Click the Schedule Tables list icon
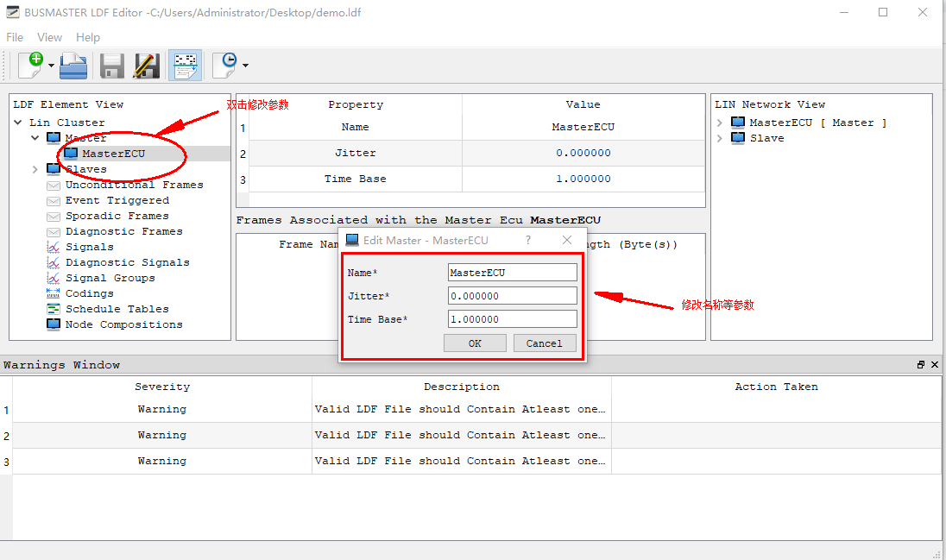Screen dimensions: 946x560 [54, 309]
